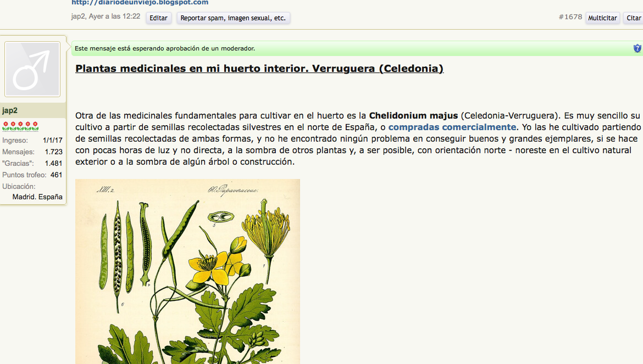Open post title Plantas medicinales en mi huerto
Viewport: 643px width, 364px height.
[x=259, y=69]
